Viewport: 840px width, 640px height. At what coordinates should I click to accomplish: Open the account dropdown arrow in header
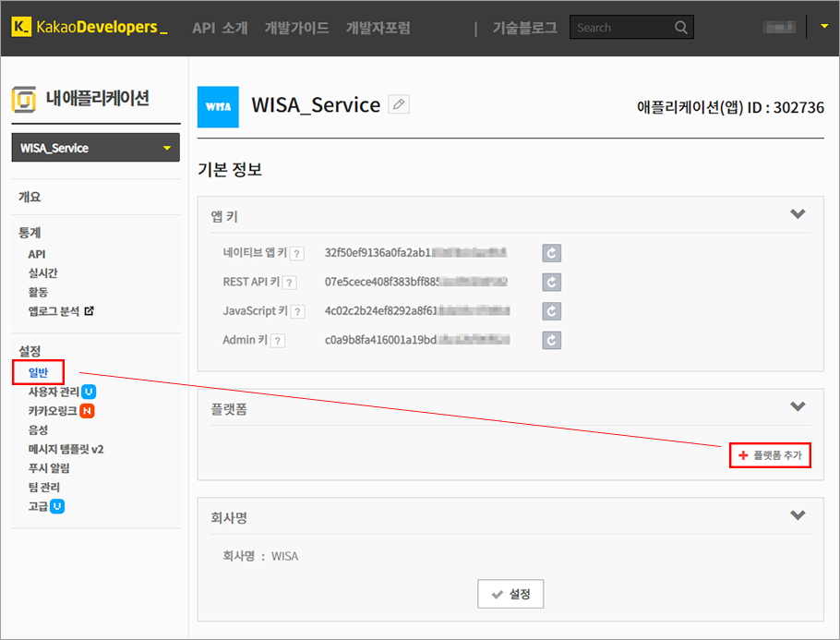coord(824,26)
